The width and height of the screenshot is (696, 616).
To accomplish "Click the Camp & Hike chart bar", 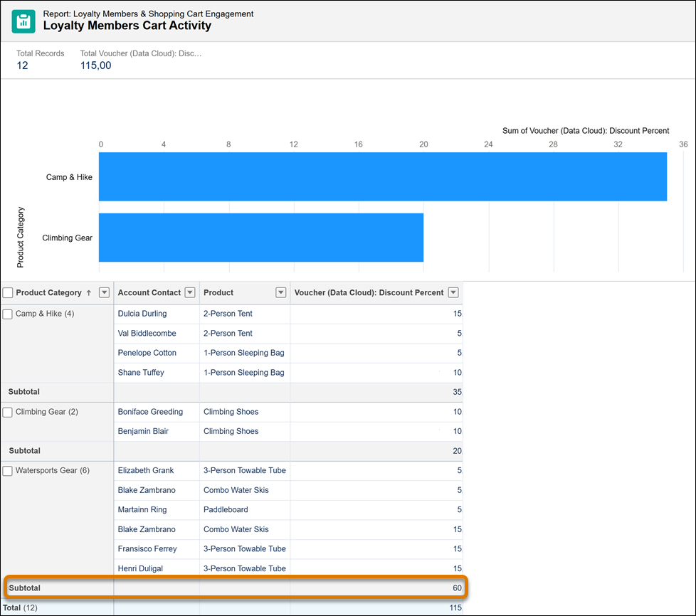I will click(383, 176).
